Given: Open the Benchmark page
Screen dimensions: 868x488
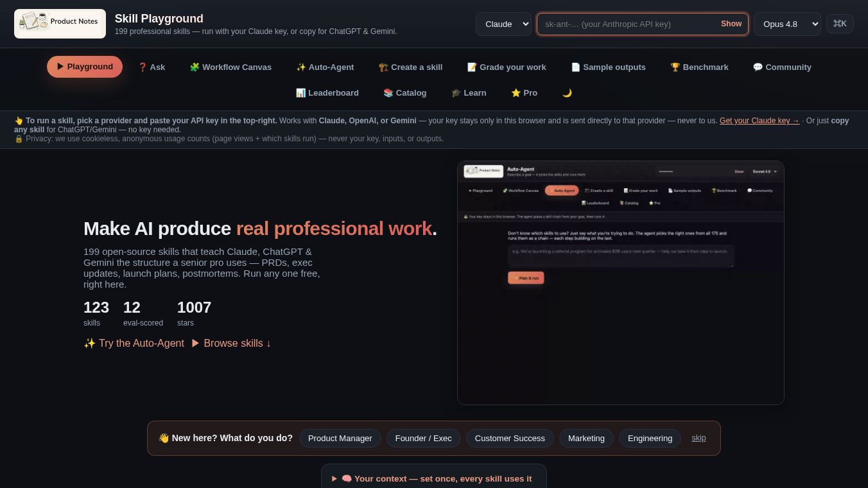Looking at the screenshot, I should 699,67.
